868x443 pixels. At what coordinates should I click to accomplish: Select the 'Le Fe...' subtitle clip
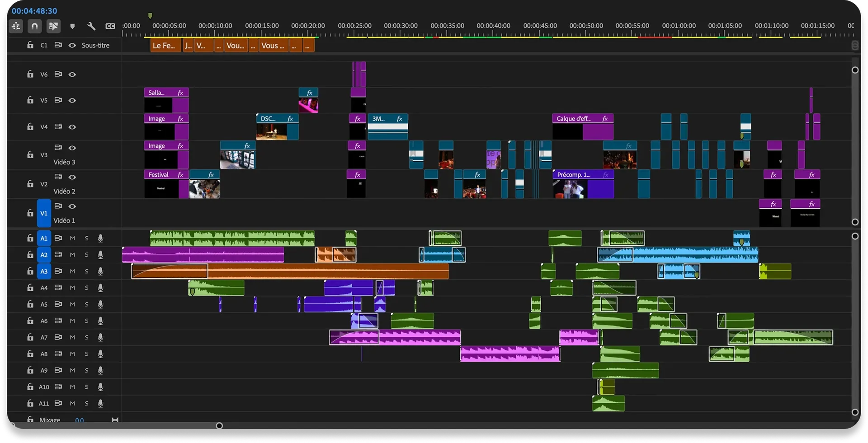[166, 46]
